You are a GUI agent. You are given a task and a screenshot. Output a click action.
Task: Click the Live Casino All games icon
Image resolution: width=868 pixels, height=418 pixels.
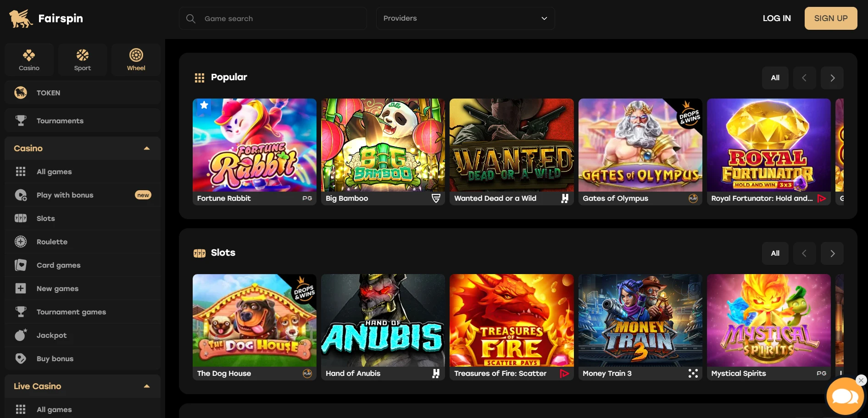coord(21,409)
